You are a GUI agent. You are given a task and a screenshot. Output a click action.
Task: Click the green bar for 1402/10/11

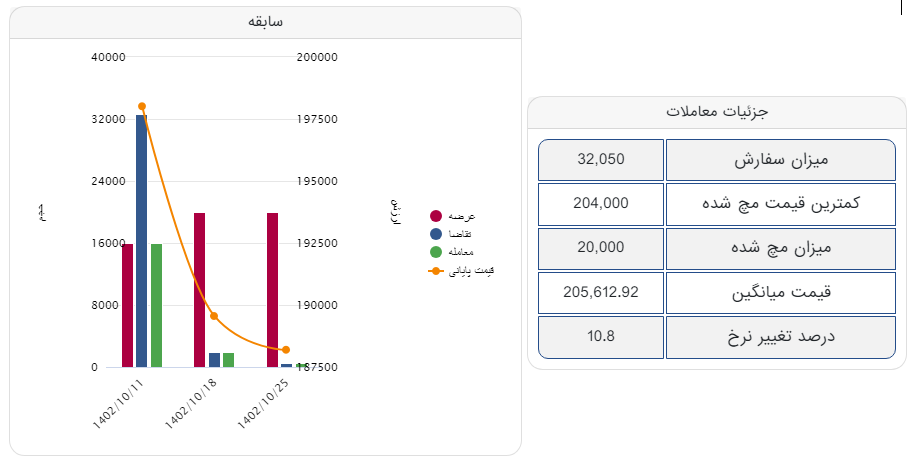point(156,305)
